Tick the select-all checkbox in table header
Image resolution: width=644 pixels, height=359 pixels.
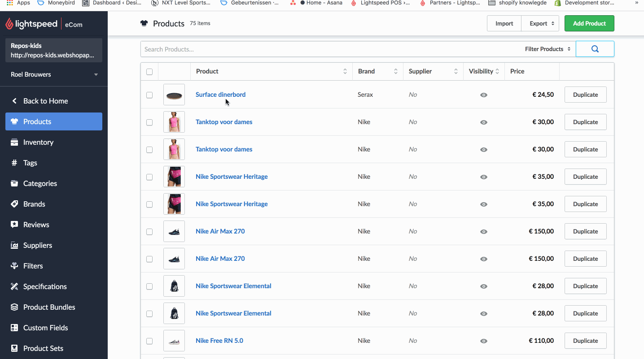point(149,72)
